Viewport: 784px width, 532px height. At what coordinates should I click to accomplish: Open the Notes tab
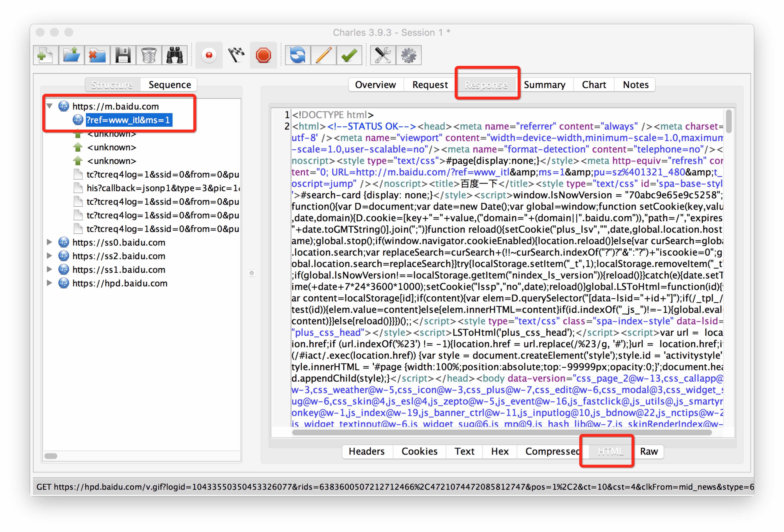tap(636, 85)
